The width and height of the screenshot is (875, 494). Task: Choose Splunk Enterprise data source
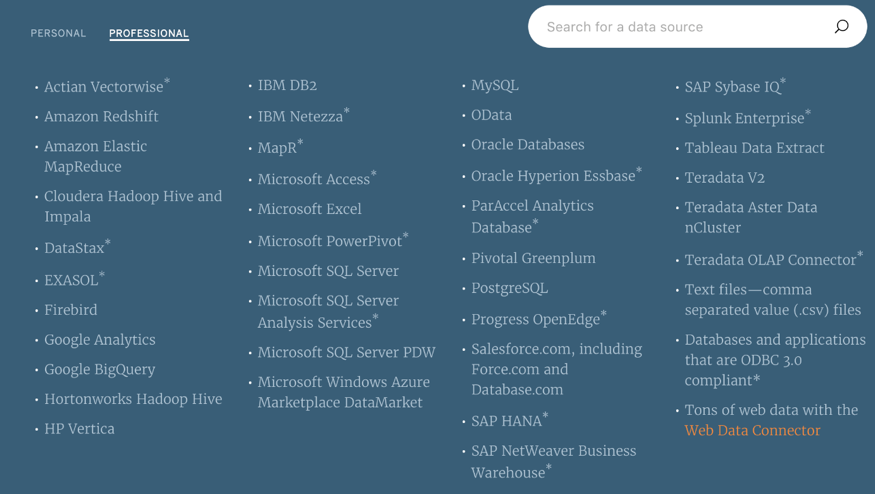745,118
